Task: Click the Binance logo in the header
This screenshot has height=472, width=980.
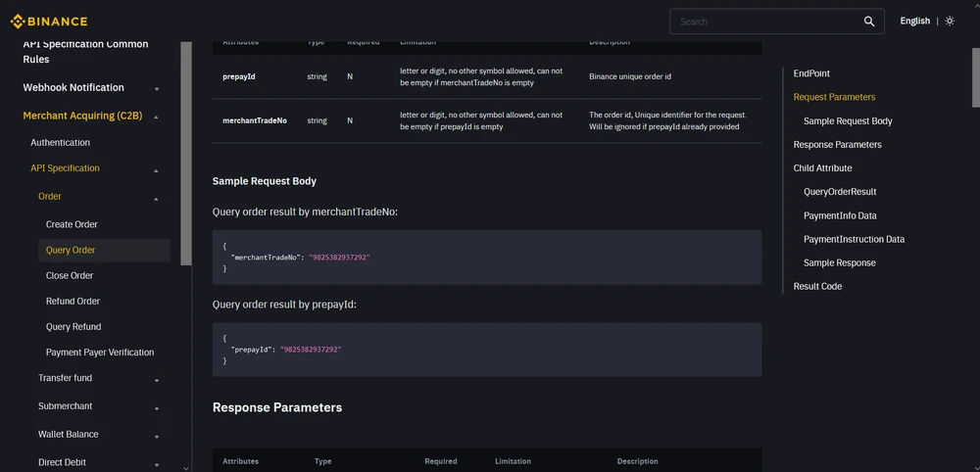Action: click(49, 22)
